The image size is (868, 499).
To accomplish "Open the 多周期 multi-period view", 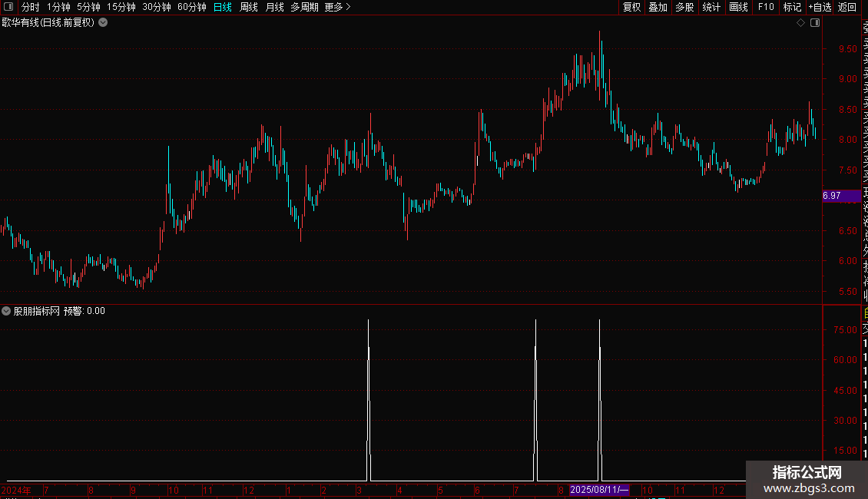I will point(304,7).
